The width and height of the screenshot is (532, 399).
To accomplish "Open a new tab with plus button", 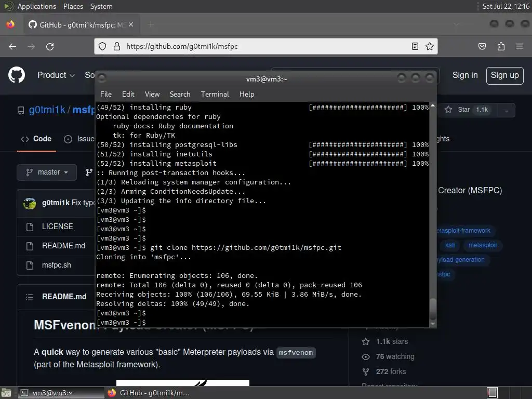I will pos(151,24).
